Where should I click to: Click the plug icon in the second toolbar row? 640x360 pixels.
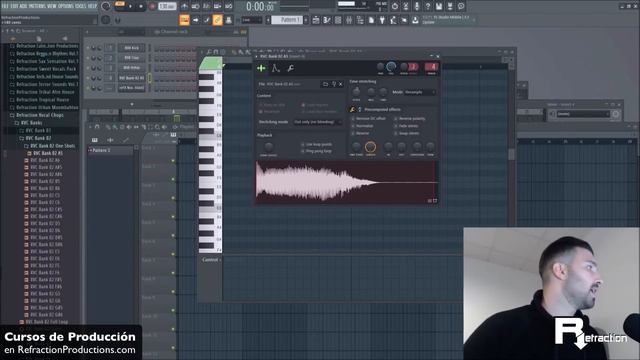382,20
